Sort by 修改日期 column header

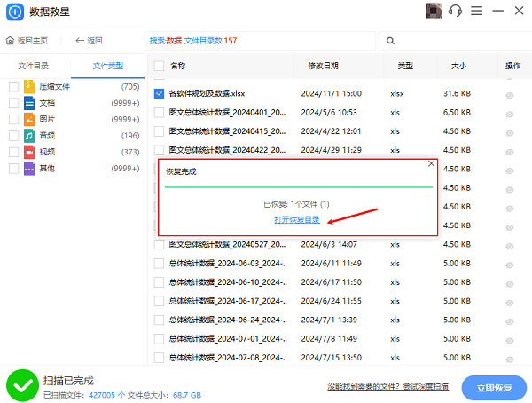tap(323, 66)
